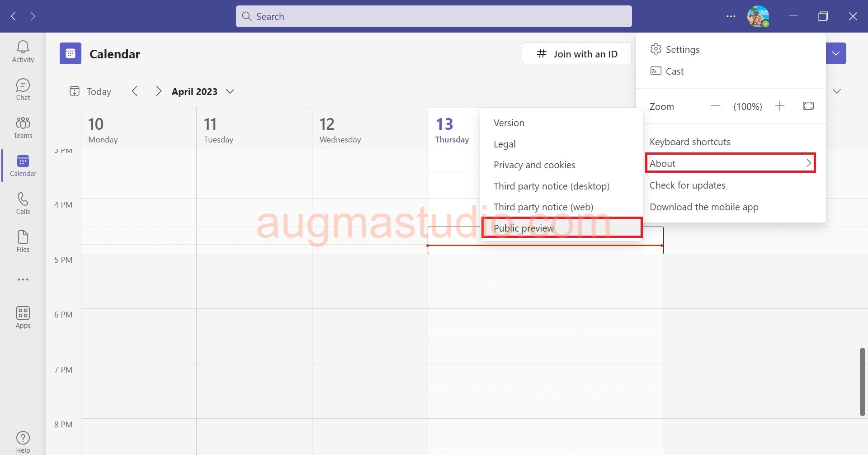Open the Calls section
The height and width of the screenshot is (455, 868).
coord(23,202)
